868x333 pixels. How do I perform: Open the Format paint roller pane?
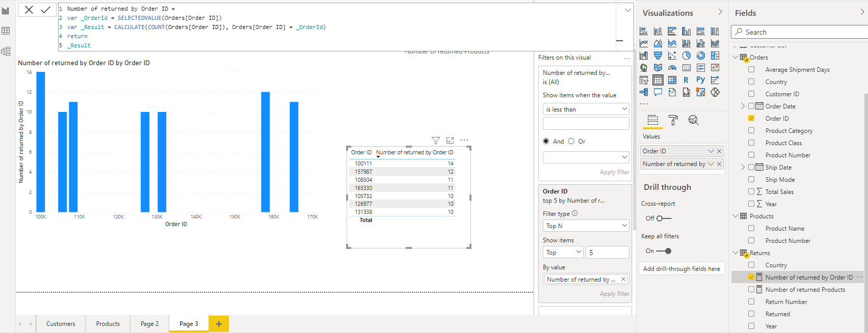[x=673, y=120]
